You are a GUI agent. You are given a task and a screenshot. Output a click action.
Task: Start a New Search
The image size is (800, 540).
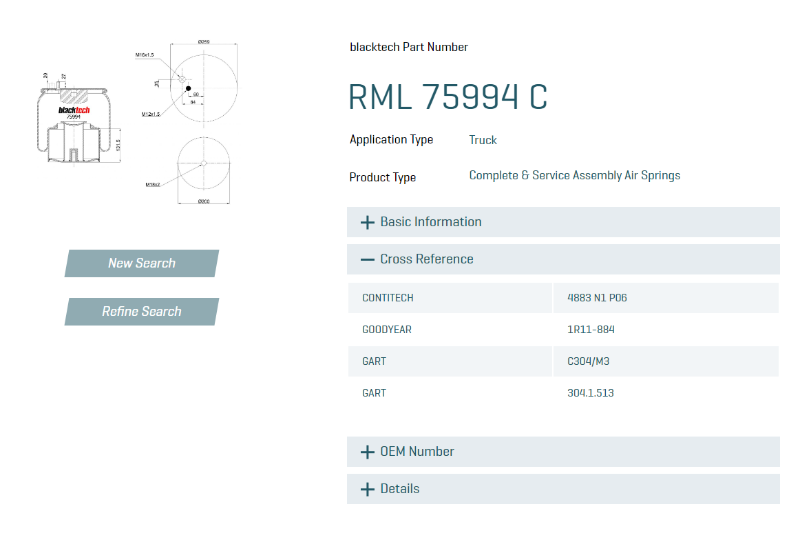[142, 263]
